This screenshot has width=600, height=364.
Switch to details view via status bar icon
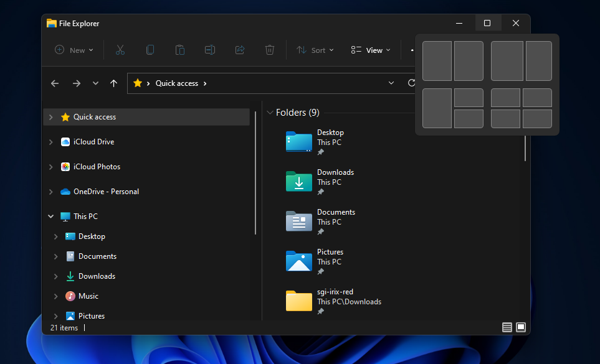click(x=507, y=327)
